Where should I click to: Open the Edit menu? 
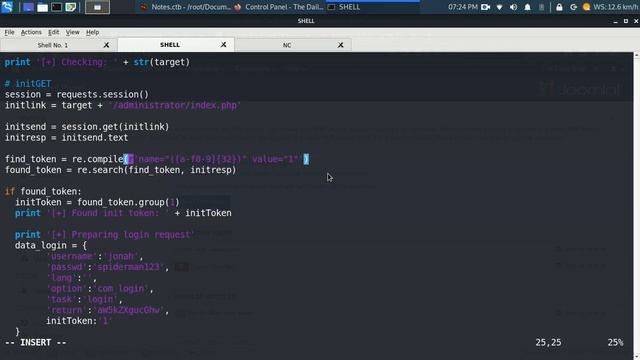tap(53, 32)
